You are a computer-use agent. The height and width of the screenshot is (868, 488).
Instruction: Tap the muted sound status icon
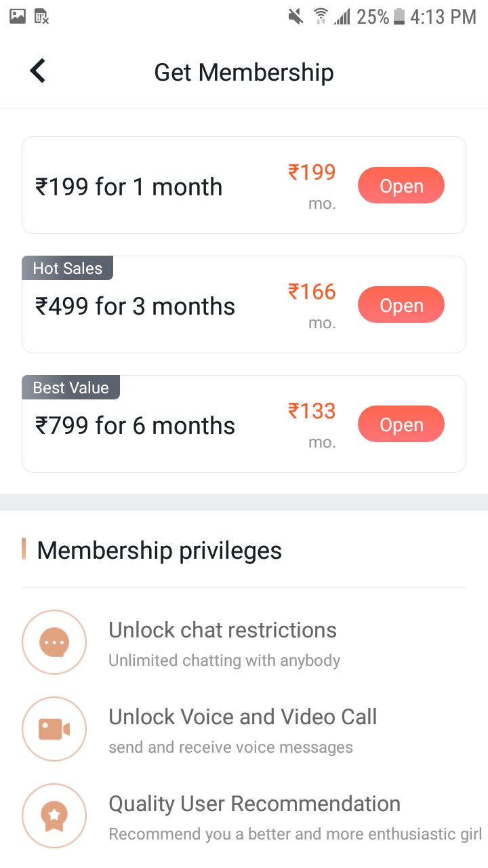click(x=296, y=16)
